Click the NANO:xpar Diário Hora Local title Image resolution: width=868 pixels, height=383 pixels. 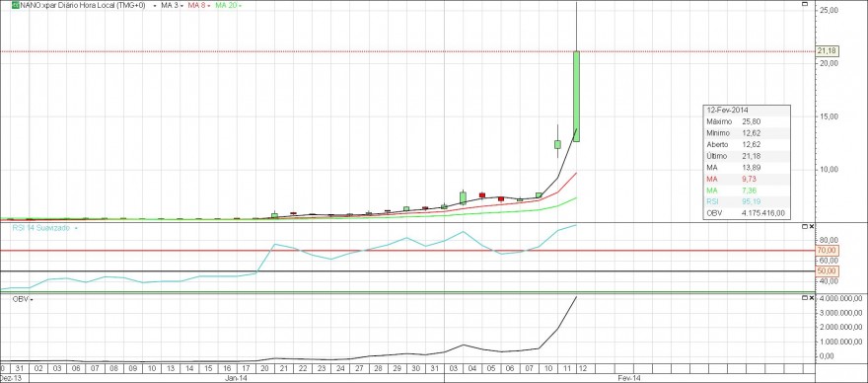83,5
